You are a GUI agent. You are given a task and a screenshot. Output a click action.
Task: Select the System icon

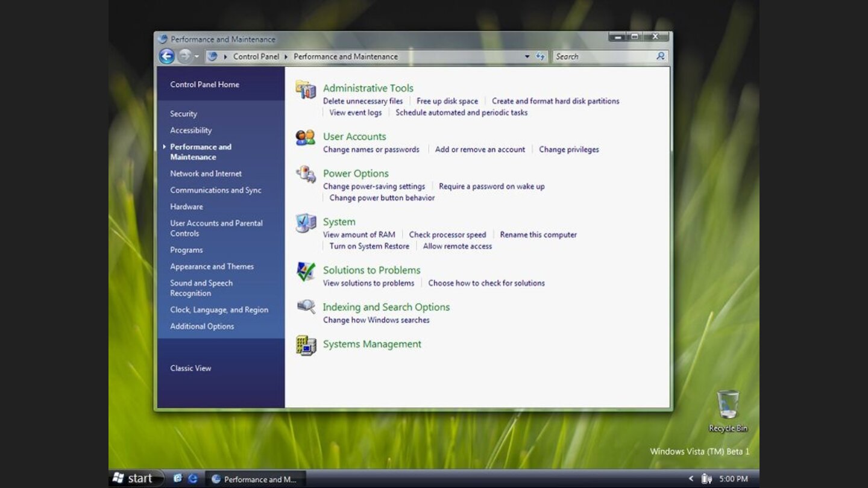(306, 224)
